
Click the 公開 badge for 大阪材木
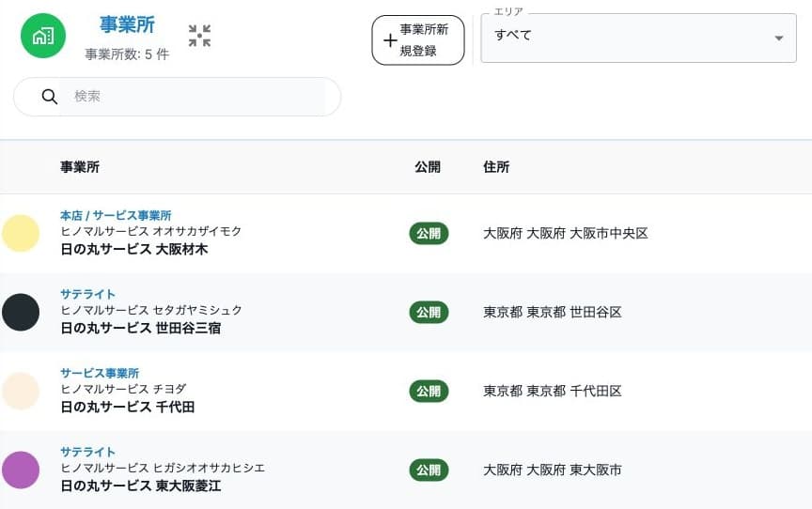pyautogui.click(x=429, y=233)
